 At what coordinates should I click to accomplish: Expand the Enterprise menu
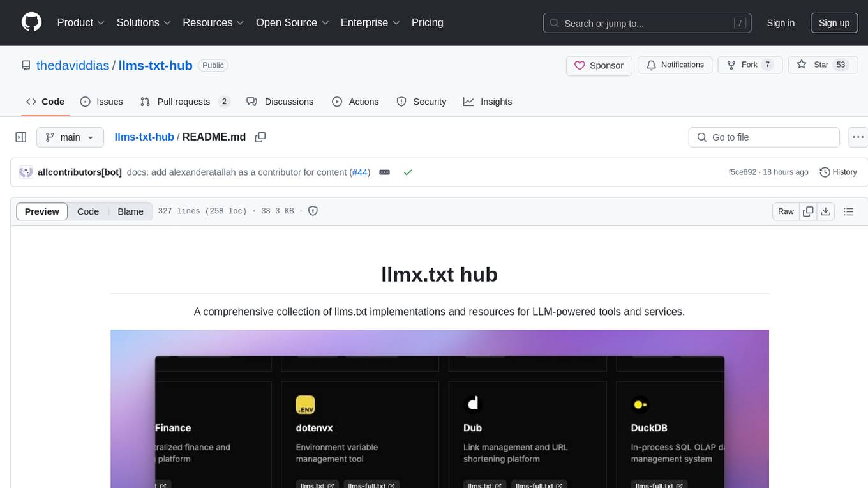[370, 22]
